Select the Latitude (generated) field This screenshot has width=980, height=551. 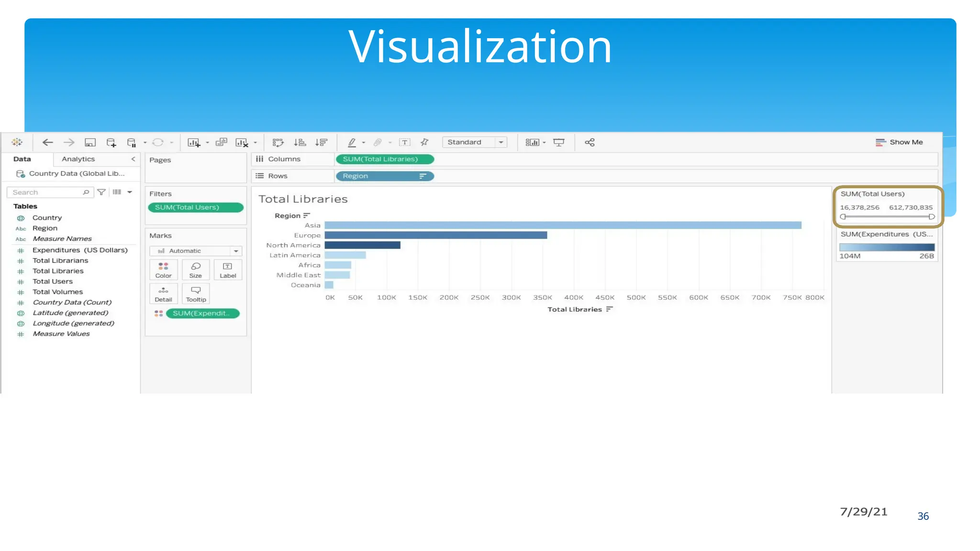coord(70,313)
